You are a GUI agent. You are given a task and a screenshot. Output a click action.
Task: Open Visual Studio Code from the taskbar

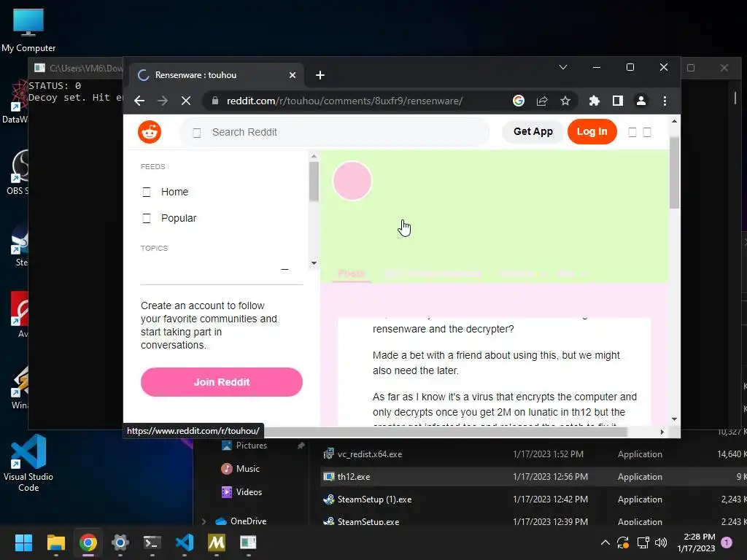(185, 542)
